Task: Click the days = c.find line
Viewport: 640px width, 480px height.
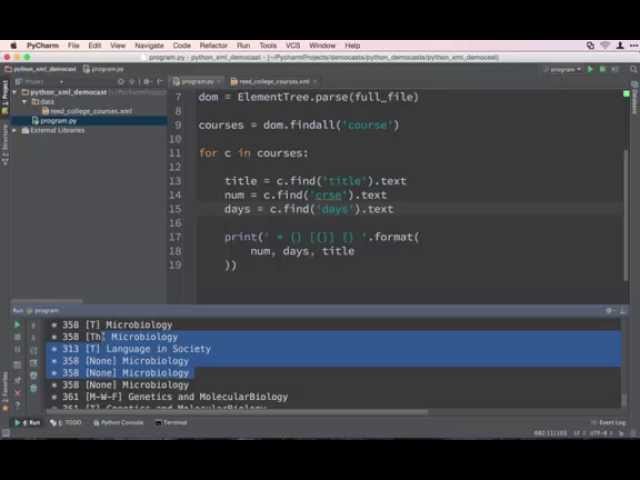Action: coord(309,209)
